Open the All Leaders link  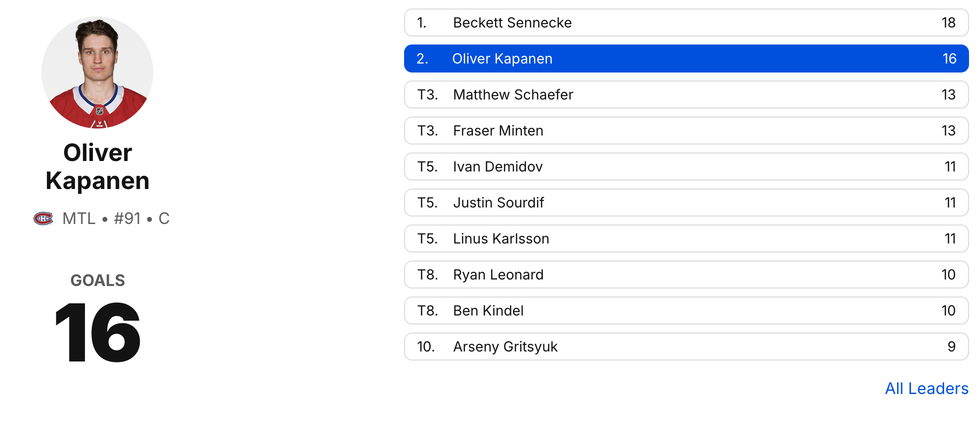pyautogui.click(x=927, y=388)
